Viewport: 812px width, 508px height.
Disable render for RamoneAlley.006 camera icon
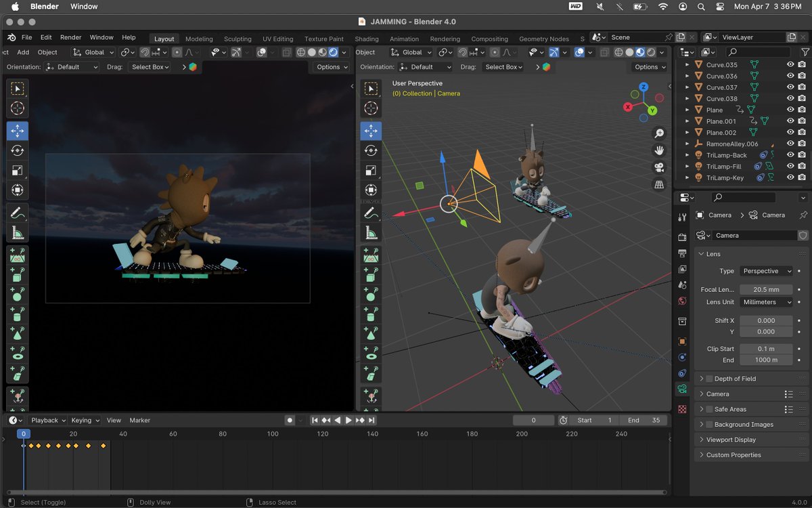point(802,144)
